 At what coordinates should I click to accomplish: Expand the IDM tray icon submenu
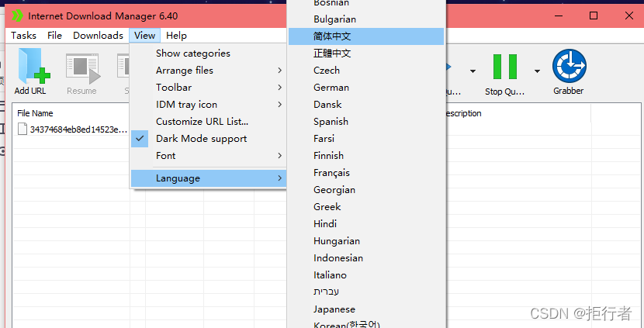pyautogui.click(x=208, y=105)
